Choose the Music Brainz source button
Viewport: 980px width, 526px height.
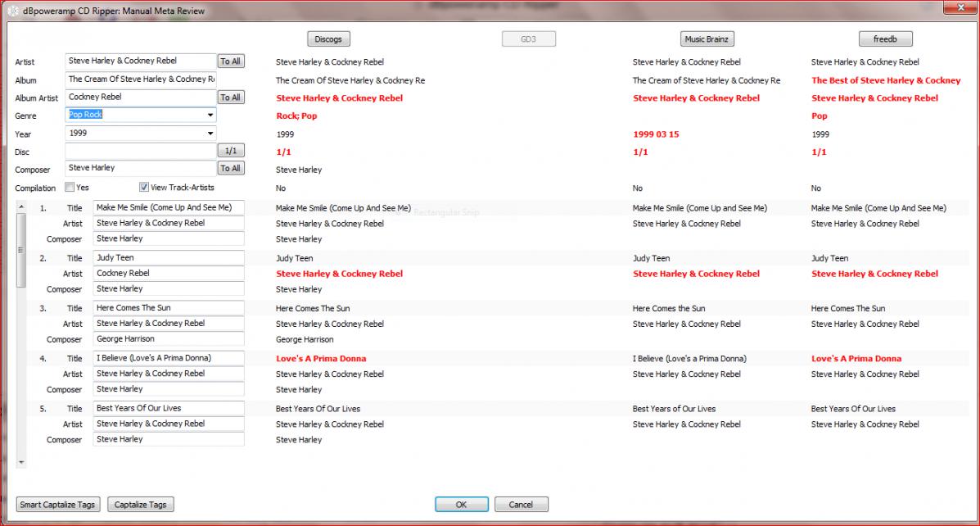(707, 39)
